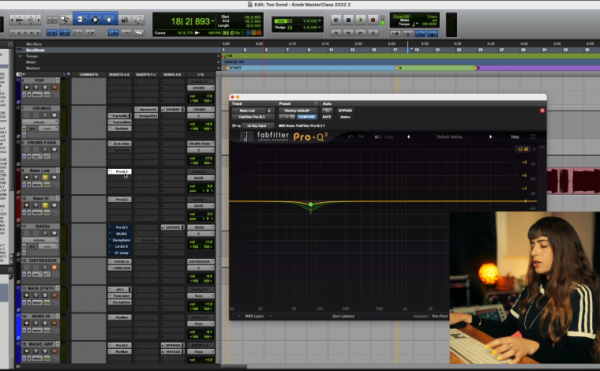Toggle BYPASS in the plugin header
600x371 pixels.
tap(345, 111)
